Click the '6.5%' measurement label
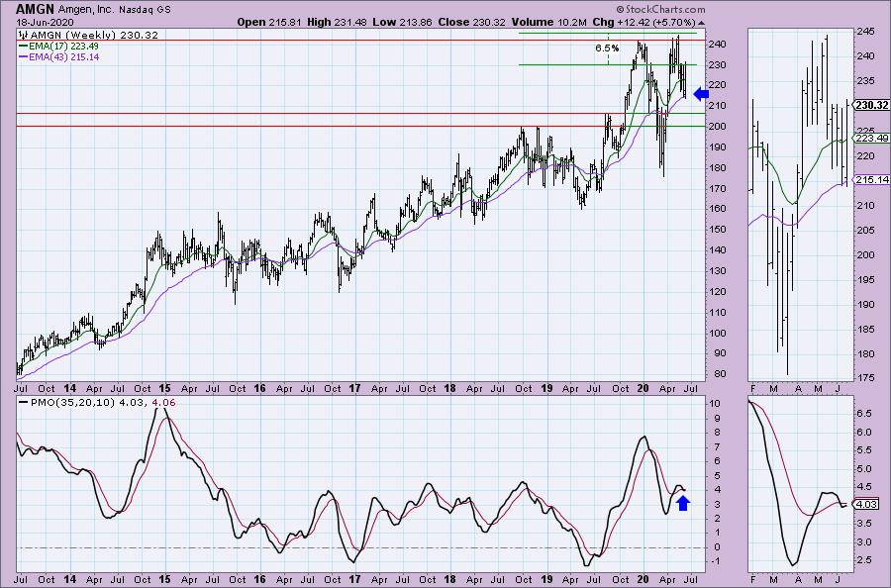This screenshot has width=891, height=588. click(x=607, y=49)
